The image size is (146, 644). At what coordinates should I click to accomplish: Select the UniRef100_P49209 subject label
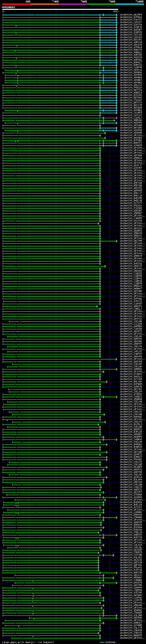131,58
